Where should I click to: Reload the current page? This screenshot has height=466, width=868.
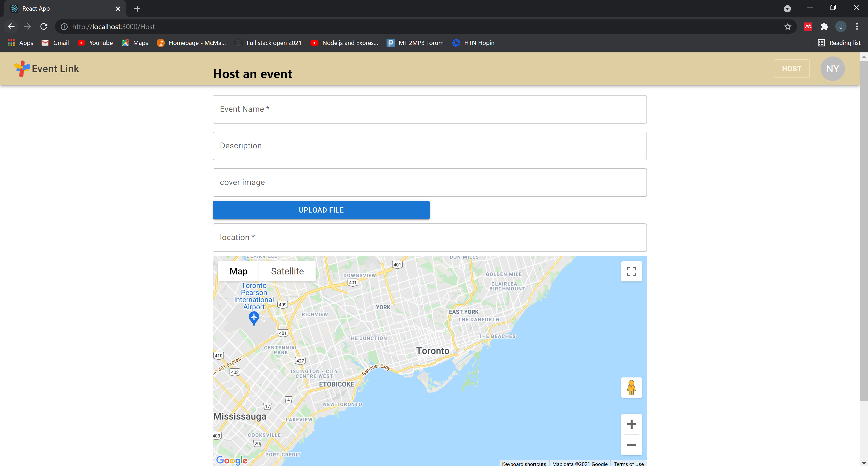pyautogui.click(x=44, y=27)
